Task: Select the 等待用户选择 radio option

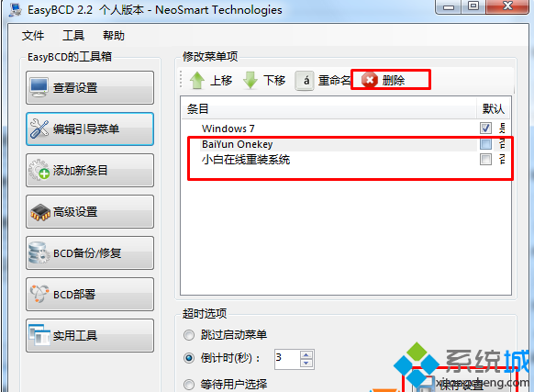Action: [x=189, y=385]
